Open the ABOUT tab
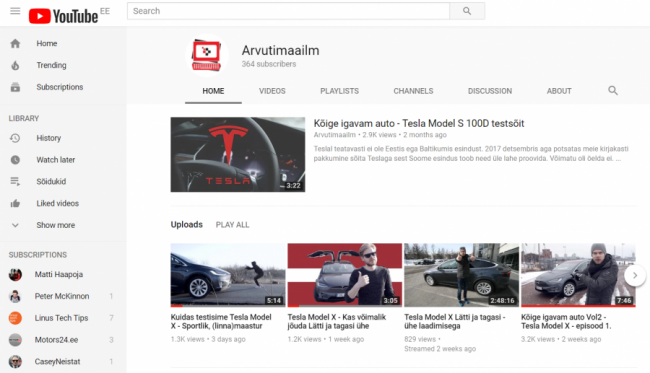Image resolution: width=650 pixels, height=373 pixels. click(559, 91)
